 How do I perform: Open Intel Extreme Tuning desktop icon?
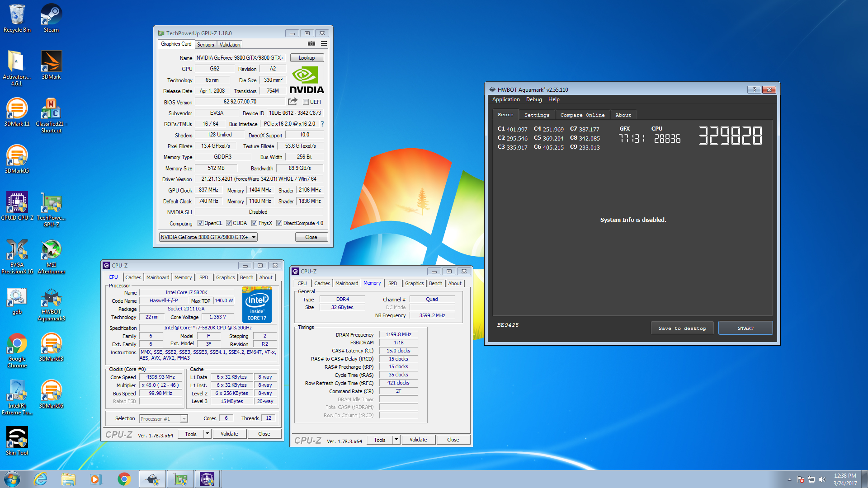tap(17, 397)
